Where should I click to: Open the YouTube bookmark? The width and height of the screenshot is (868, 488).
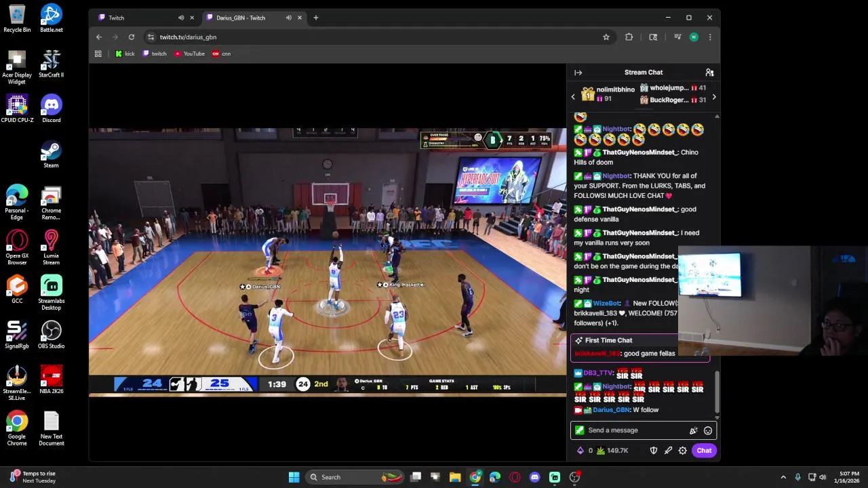[x=189, y=54]
